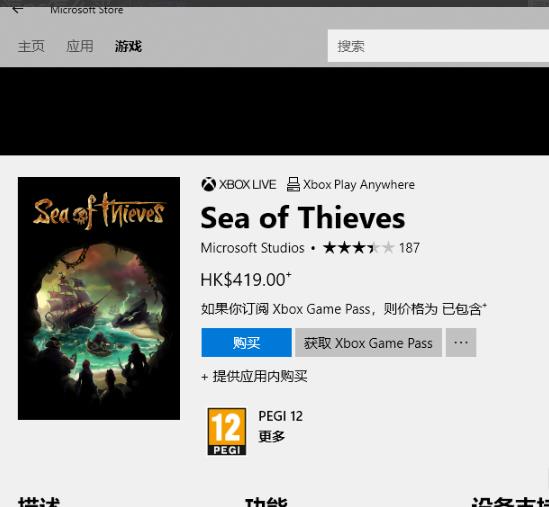Click the 187 ratings count
549x507 pixels.
(x=409, y=248)
